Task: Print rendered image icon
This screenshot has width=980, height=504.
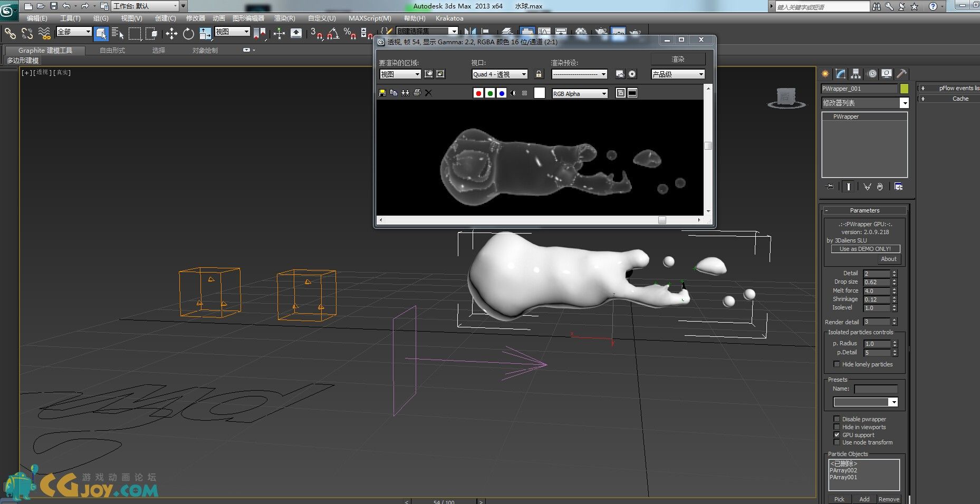Action: point(417,93)
